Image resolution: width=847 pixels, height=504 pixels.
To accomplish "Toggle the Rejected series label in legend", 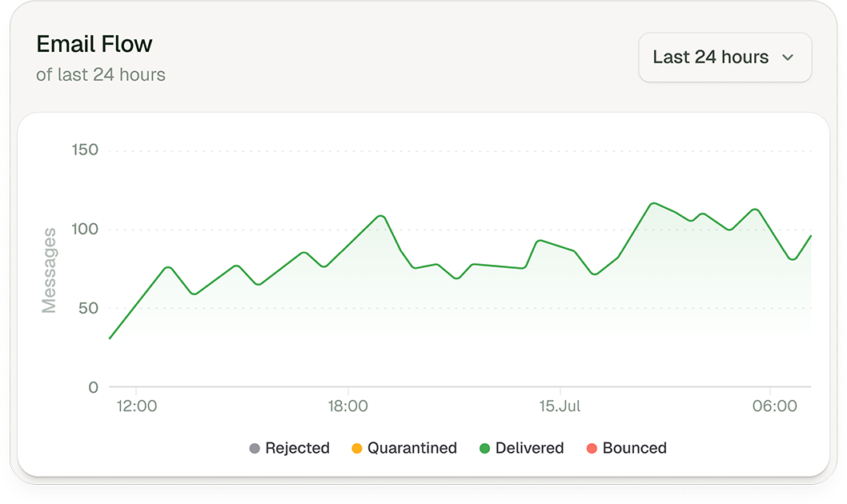I will 297,449.
